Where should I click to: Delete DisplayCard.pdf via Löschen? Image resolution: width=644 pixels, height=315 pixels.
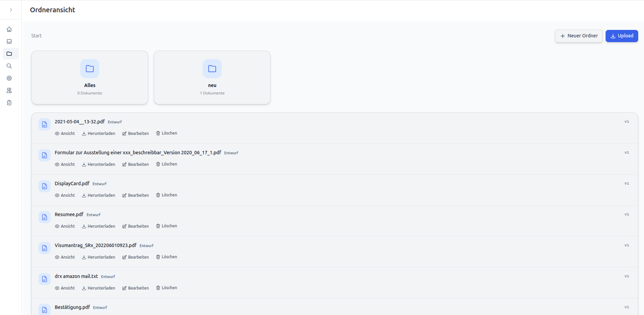(167, 195)
